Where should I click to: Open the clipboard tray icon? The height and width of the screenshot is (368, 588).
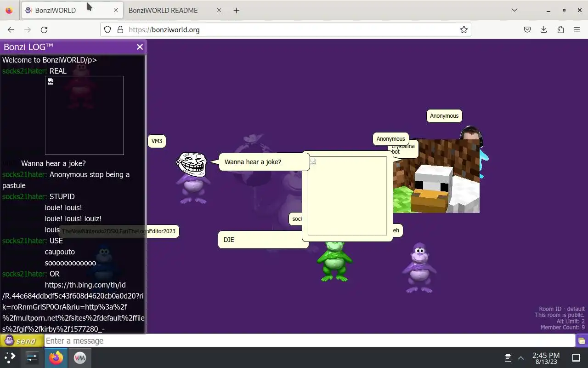pos(508,358)
